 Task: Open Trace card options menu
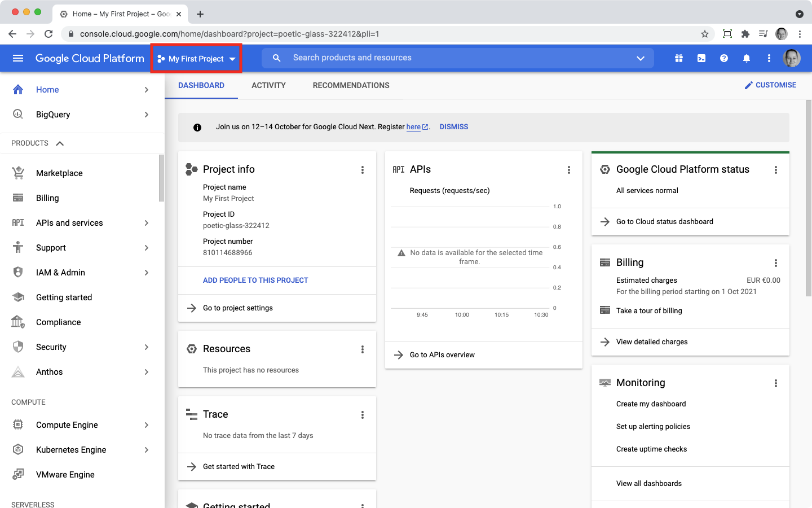click(363, 415)
